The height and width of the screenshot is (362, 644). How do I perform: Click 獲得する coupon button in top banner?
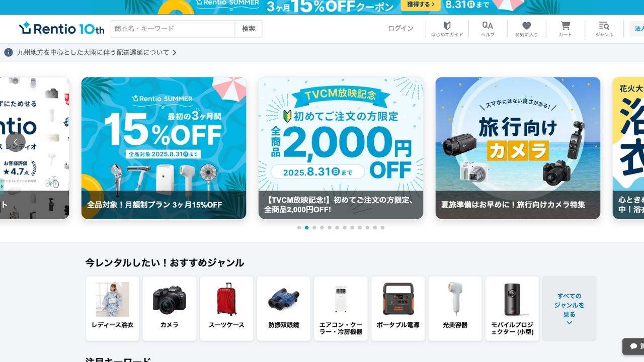coord(421,5)
